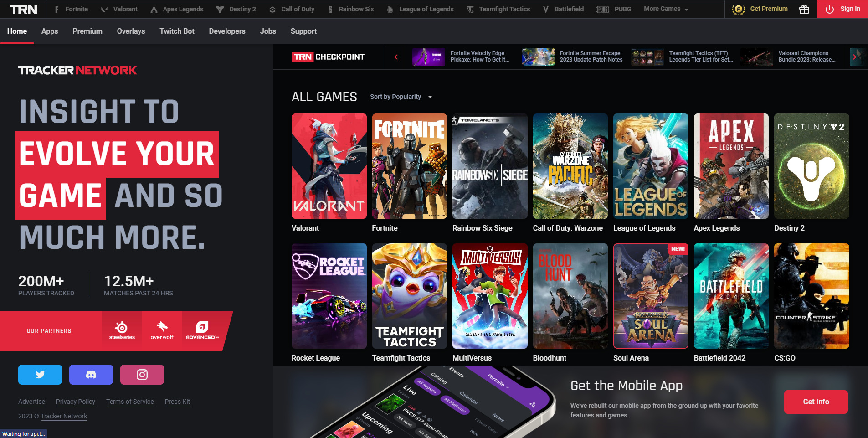This screenshot has height=438, width=868.
Task: Click the TRN logo in top bar
Action: click(24, 9)
